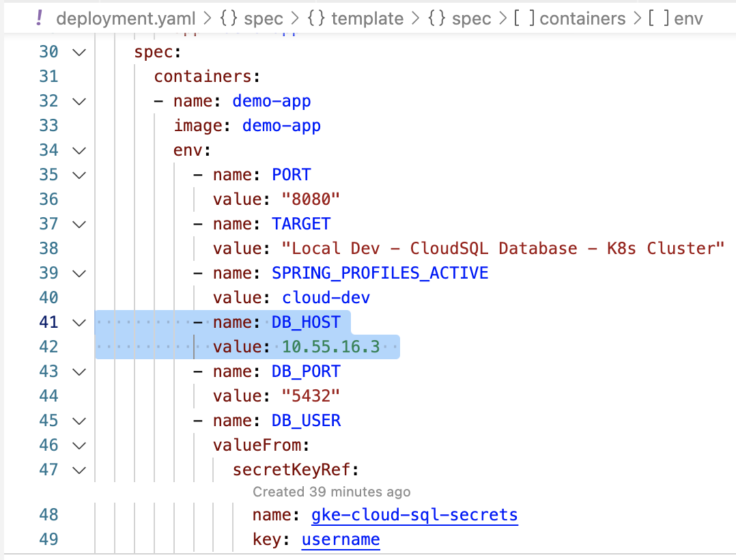Click the YAML file icon in breadcrumb
The height and width of the screenshot is (560, 736).
pos(40,18)
